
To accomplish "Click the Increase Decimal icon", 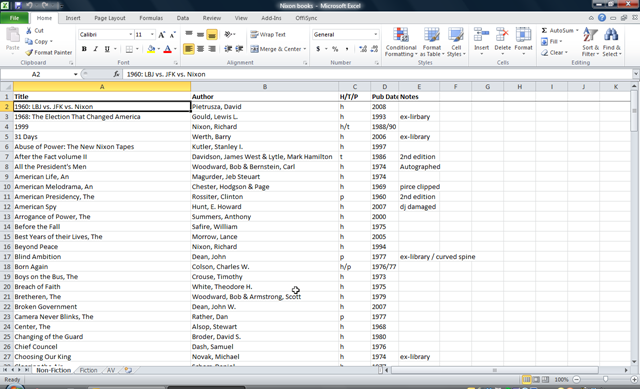I will click(x=362, y=49).
